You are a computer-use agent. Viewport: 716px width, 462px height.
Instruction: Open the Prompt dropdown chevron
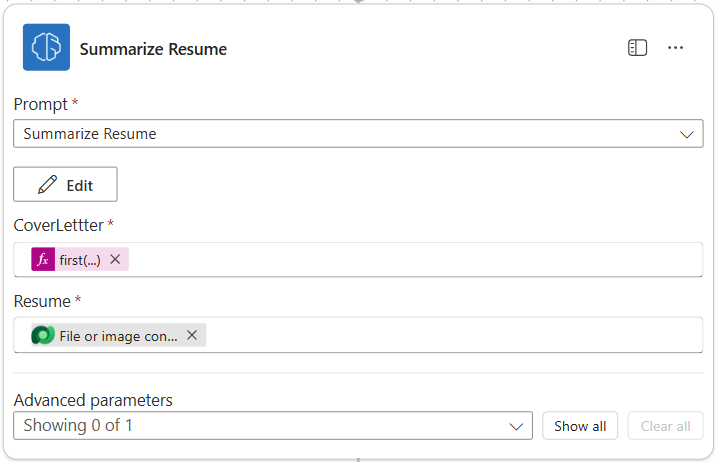[x=686, y=134]
